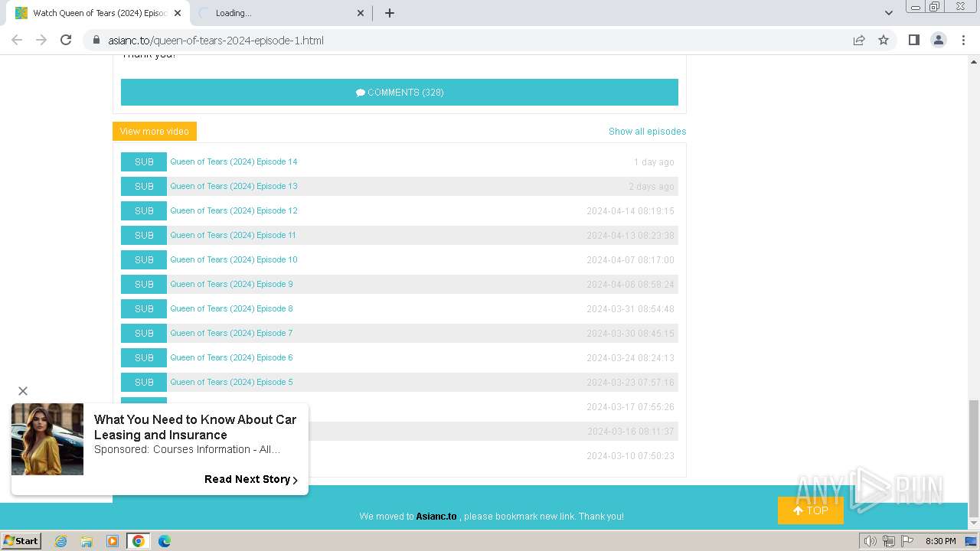Open Queen of Tears Episode 7

click(x=231, y=333)
